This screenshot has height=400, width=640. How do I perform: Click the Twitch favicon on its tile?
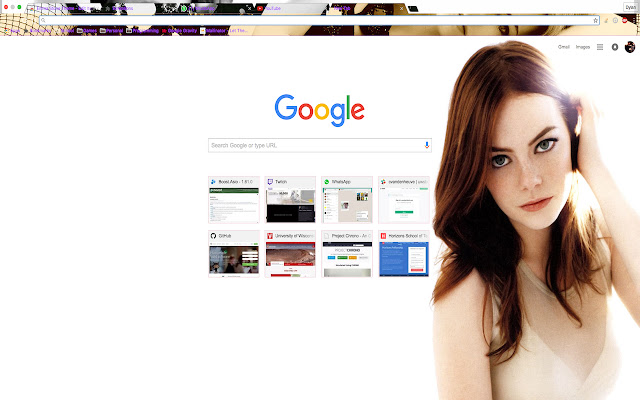(270, 182)
